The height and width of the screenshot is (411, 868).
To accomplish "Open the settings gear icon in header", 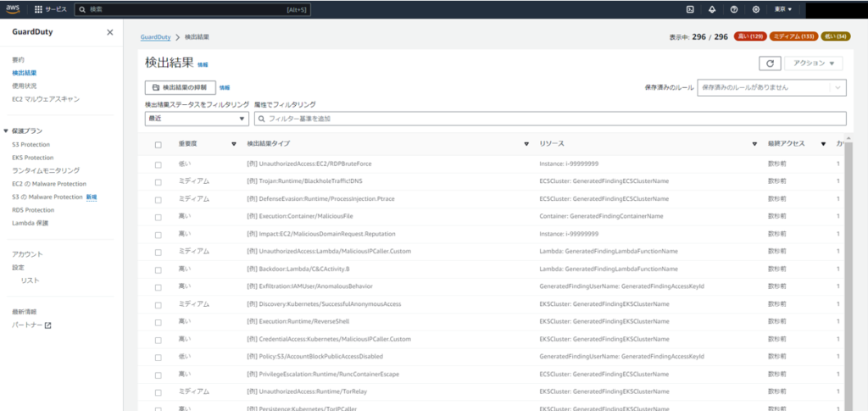I will point(756,9).
